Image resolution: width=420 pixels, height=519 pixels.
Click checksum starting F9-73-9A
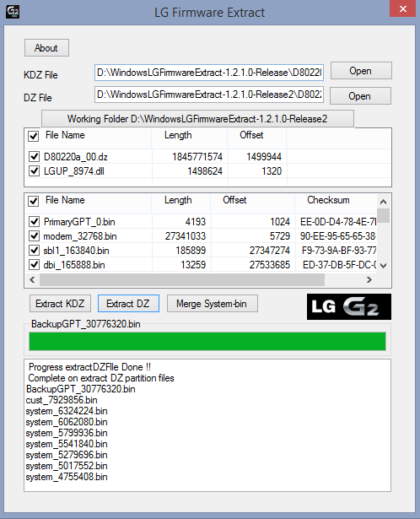click(x=339, y=251)
